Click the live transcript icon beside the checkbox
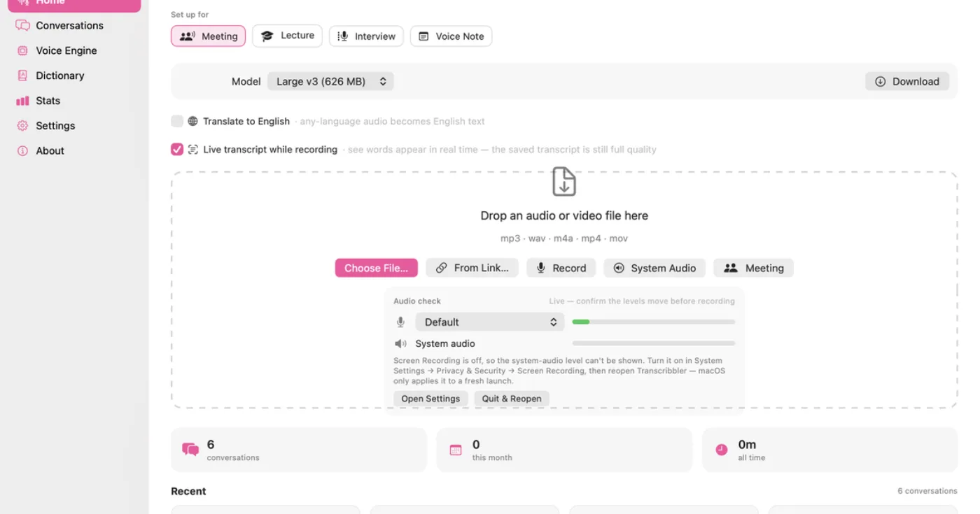Image resolution: width=980 pixels, height=514 pixels. tap(193, 149)
